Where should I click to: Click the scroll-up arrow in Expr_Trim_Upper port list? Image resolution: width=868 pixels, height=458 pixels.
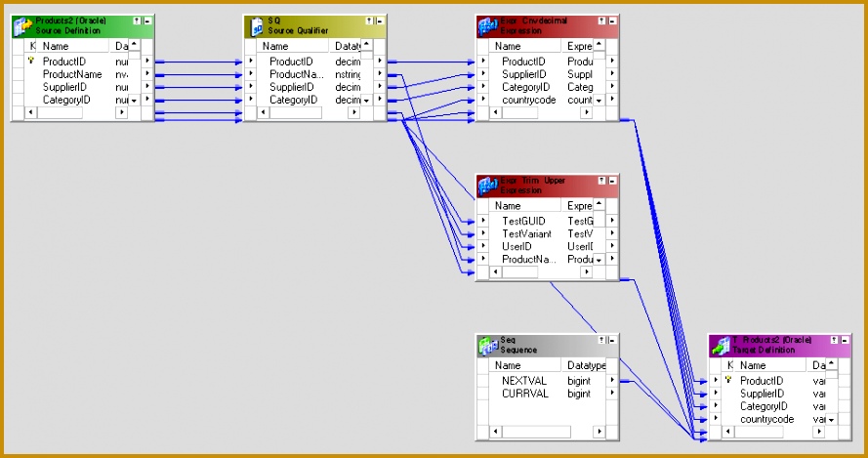pos(599,204)
